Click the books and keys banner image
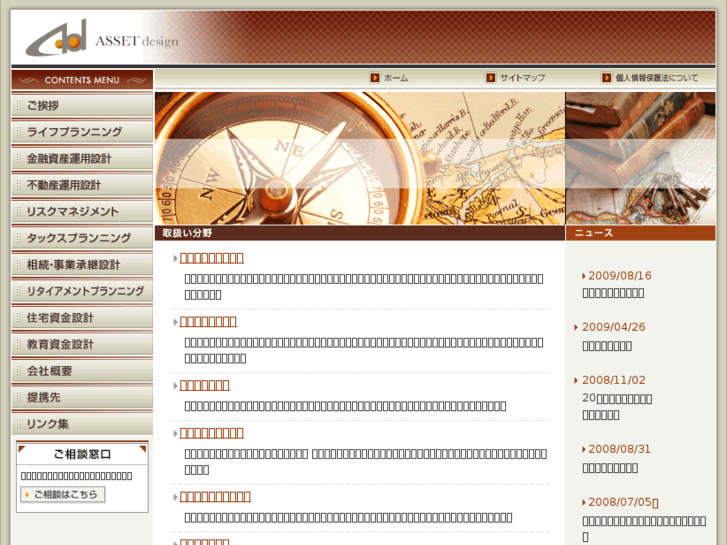Screen dimensions: 727x545 coord(640,158)
